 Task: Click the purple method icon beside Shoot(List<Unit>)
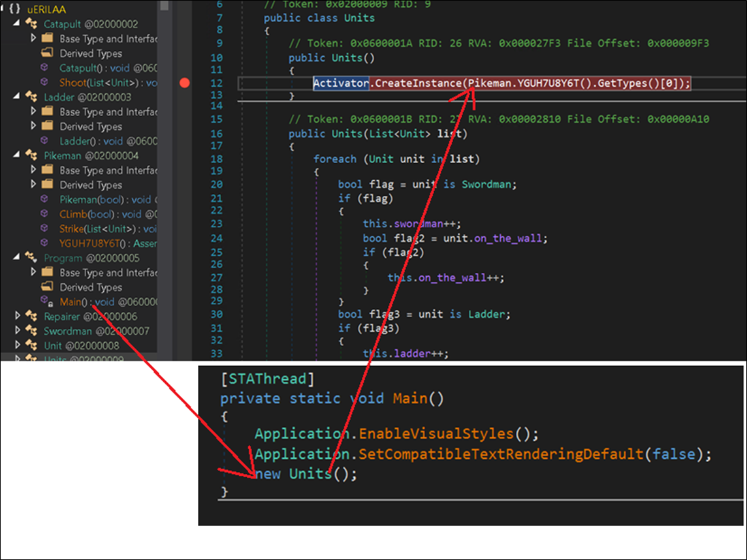(45, 82)
